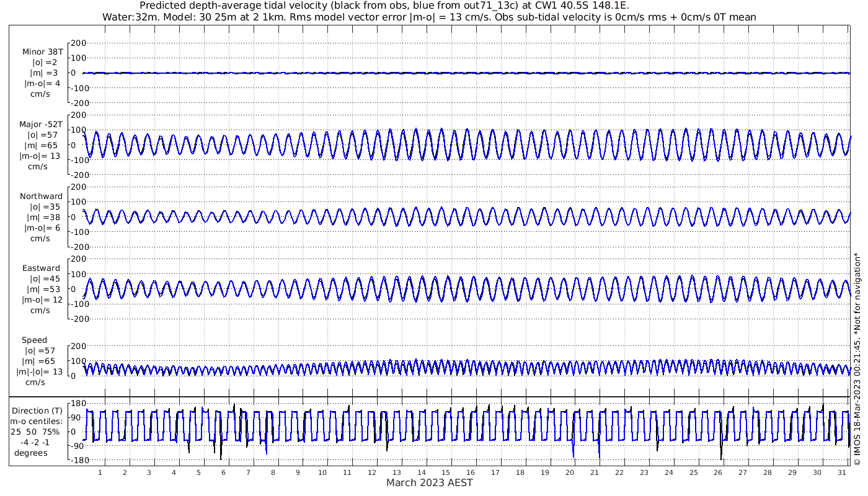Image resolution: width=868 pixels, height=496 pixels.
Task: Click day '13' on the date axis
Action: point(397,472)
